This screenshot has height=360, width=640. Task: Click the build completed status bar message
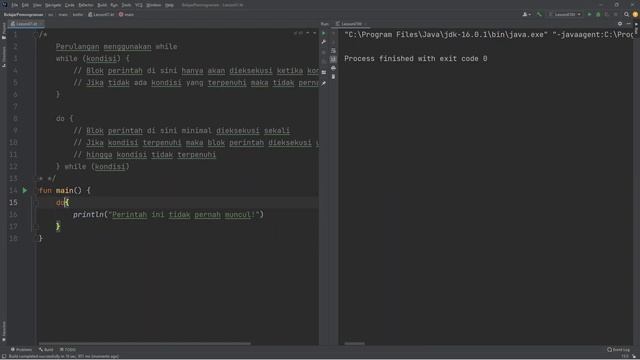(x=63, y=356)
